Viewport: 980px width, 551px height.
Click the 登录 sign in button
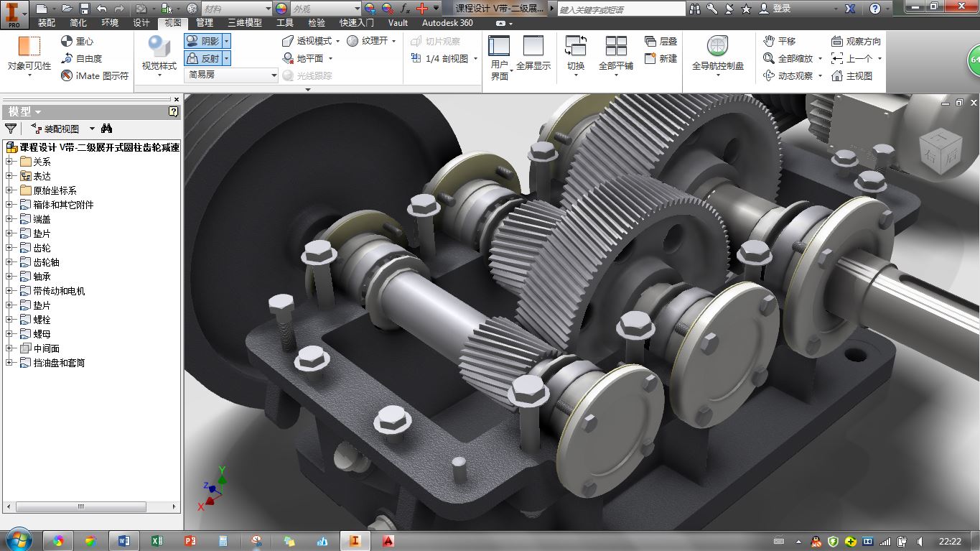[x=775, y=9]
